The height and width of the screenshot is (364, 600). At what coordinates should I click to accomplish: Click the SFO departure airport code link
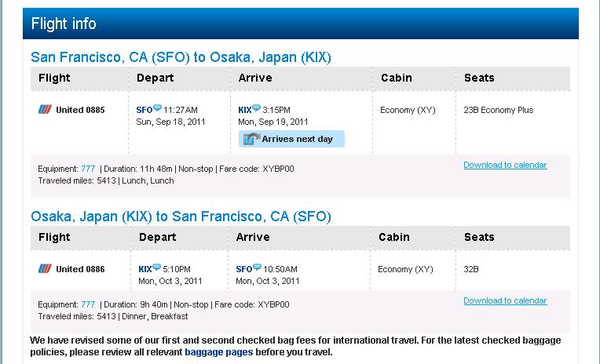[145, 110]
